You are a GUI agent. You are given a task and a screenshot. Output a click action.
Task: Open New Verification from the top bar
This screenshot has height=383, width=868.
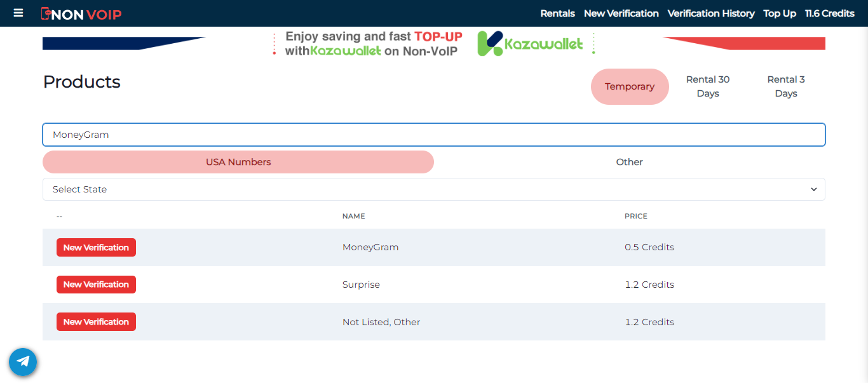point(621,13)
